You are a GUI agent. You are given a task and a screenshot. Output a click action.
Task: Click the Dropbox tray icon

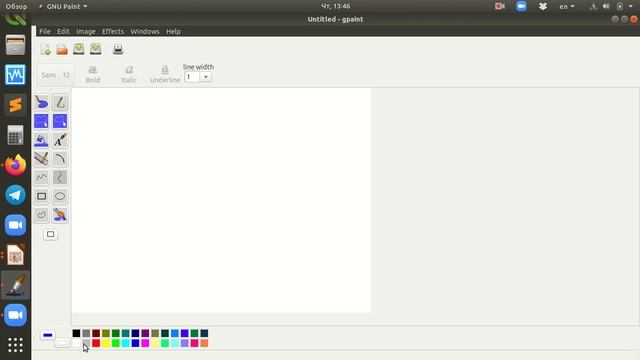point(542,6)
